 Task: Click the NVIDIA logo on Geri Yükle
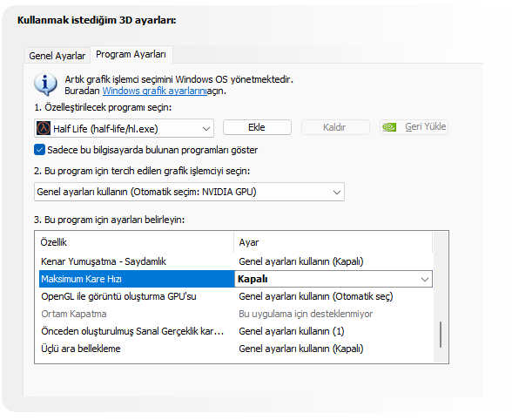tap(389, 127)
